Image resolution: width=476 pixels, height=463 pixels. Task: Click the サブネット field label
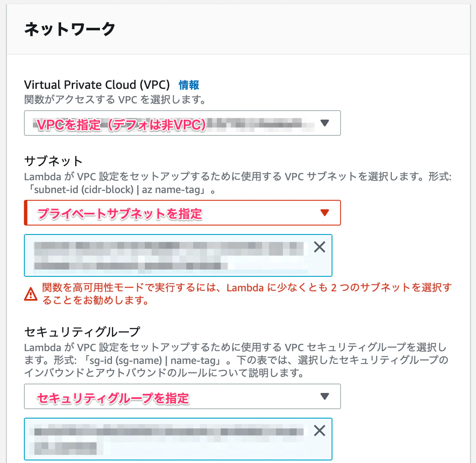tap(53, 161)
